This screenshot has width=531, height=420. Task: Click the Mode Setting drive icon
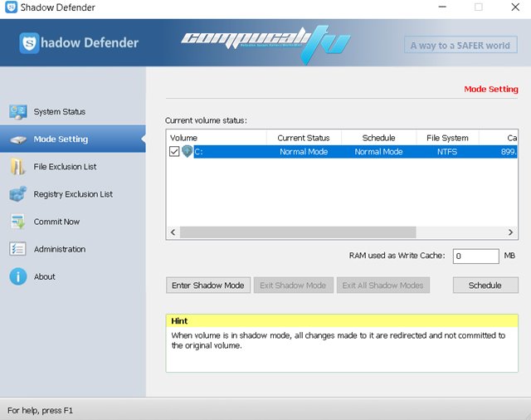(18, 139)
